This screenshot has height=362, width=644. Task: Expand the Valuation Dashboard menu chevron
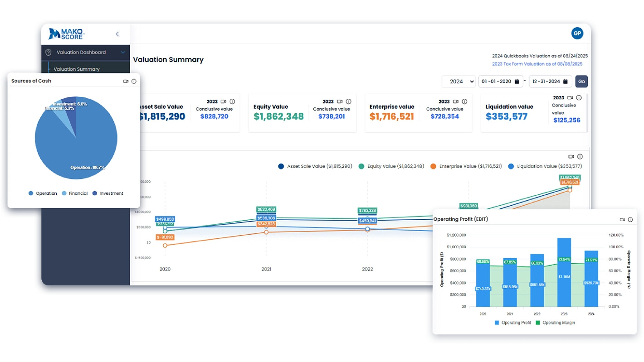[123, 53]
